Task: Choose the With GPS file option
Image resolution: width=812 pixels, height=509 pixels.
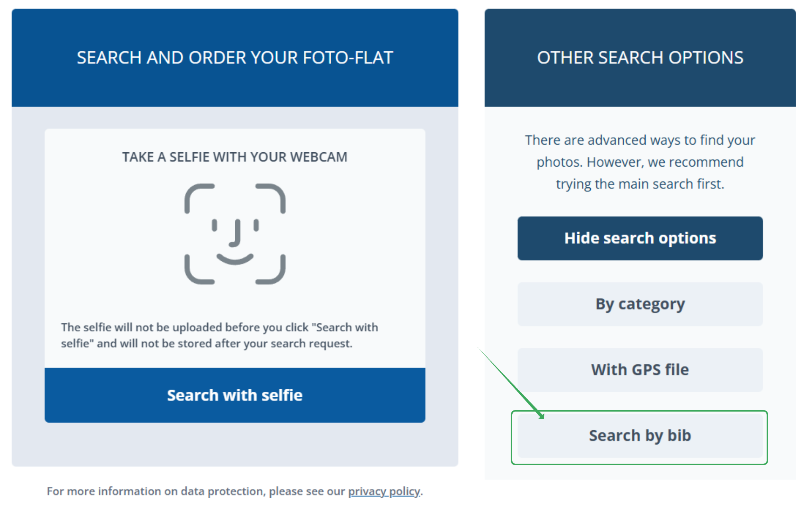Action: pos(640,370)
